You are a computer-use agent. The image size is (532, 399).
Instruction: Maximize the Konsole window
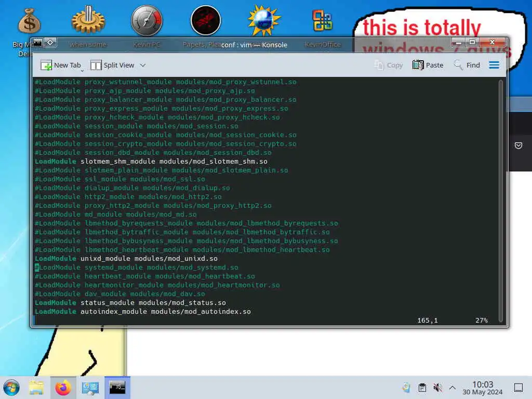pyautogui.click(x=472, y=43)
